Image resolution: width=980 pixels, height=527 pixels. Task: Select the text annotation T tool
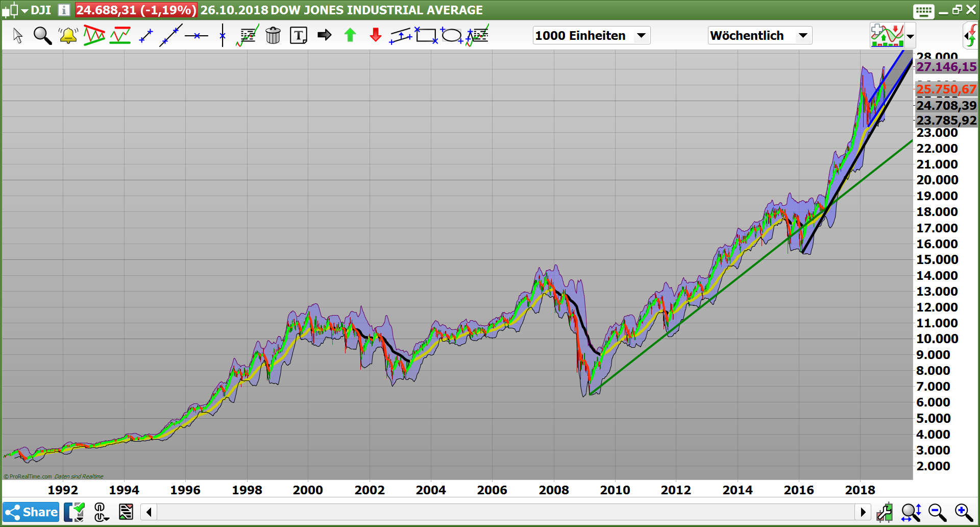tap(299, 35)
